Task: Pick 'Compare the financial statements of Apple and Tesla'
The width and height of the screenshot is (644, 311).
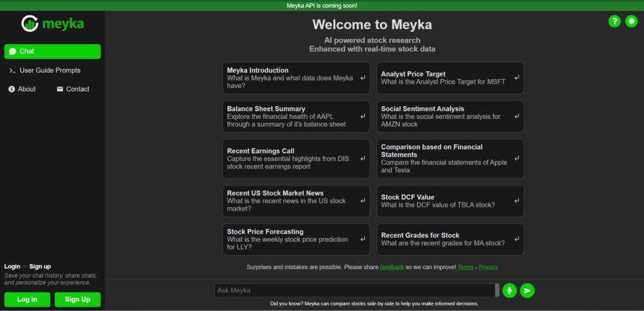Action: (x=444, y=166)
